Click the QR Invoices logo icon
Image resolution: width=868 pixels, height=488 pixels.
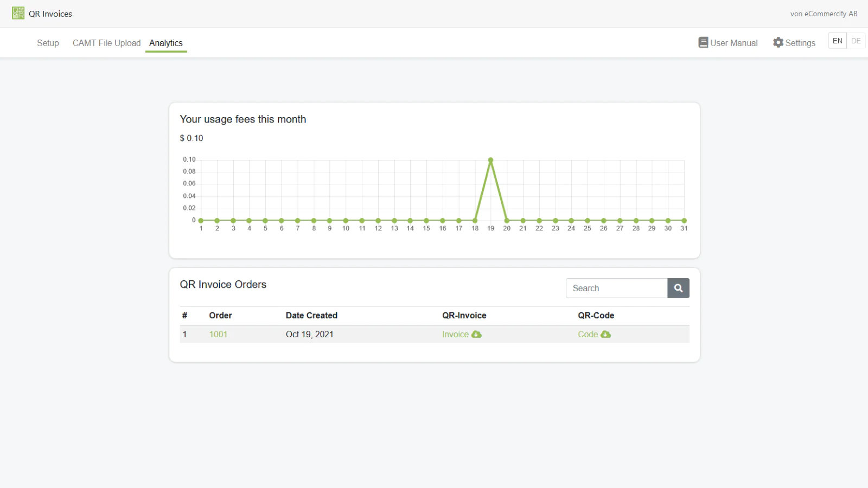point(18,13)
